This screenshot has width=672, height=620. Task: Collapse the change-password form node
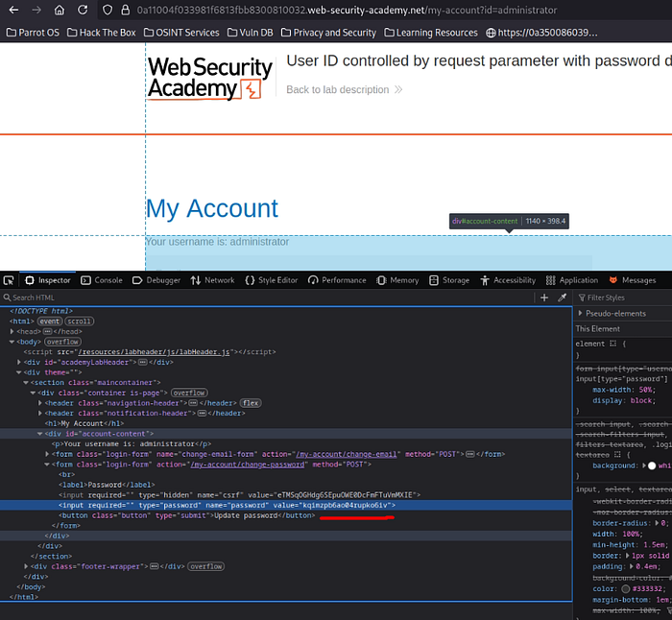[47, 464]
